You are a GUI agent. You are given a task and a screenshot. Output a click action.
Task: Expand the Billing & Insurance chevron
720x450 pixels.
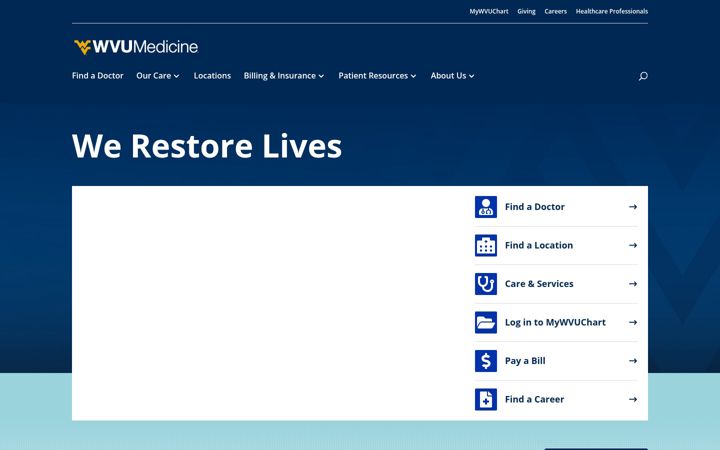(321, 76)
